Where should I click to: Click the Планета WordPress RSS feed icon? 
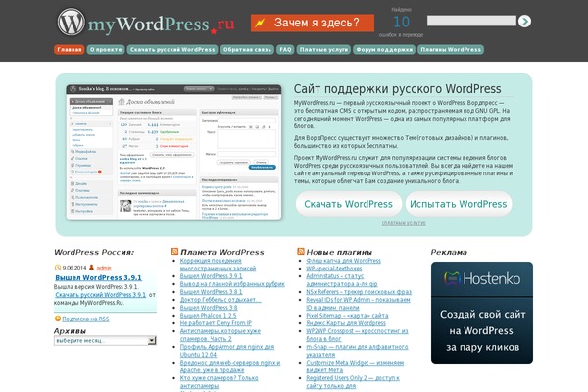click(x=174, y=251)
